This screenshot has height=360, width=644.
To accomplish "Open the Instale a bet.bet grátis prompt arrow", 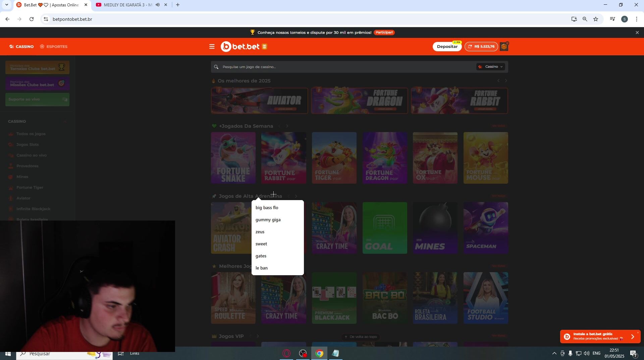I will (x=633, y=337).
